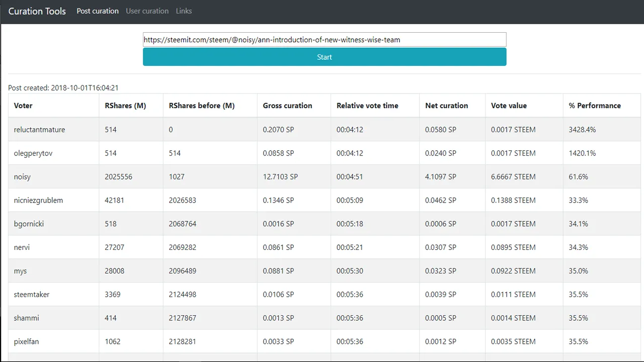Select voter name mys
Image resolution: width=644 pixels, height=362 pixels.
point(20,271)
